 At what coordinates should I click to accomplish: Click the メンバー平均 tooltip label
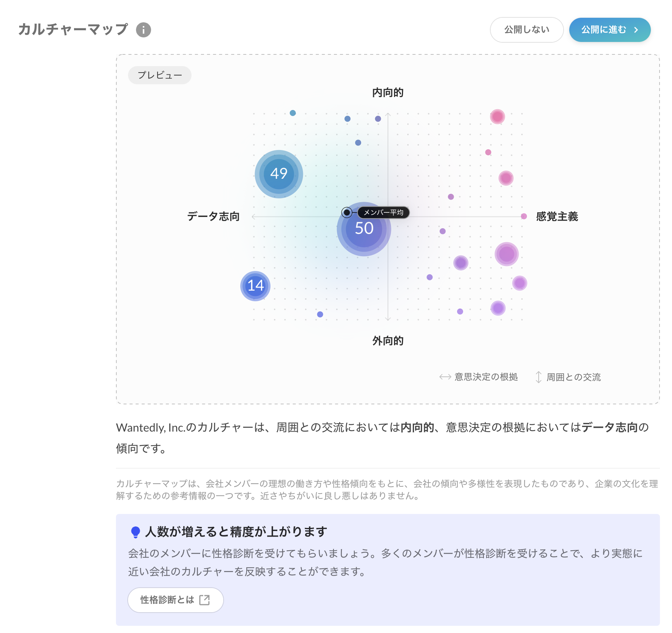(x=383, y=212)
